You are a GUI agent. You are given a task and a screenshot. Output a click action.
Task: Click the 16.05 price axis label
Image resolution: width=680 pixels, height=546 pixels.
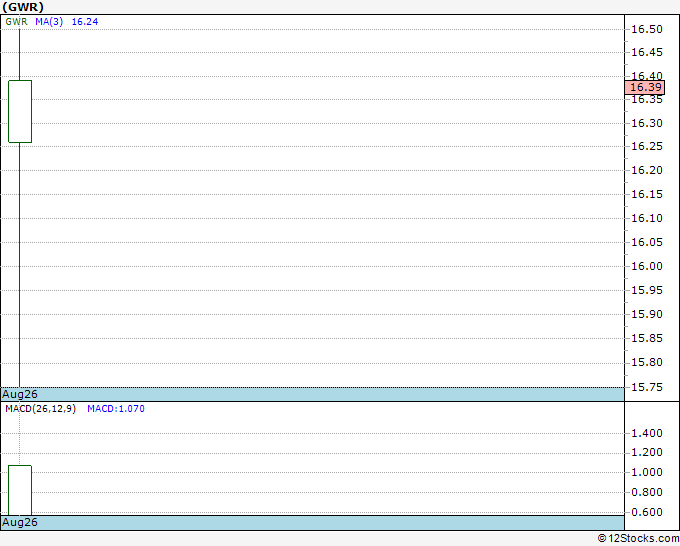(x=647, y=242)
